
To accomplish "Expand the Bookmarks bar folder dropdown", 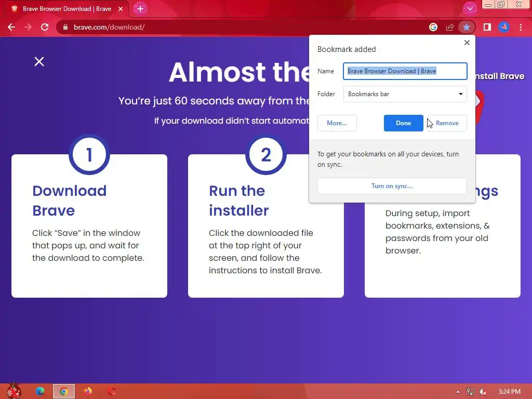I will (x=405, y=94).
